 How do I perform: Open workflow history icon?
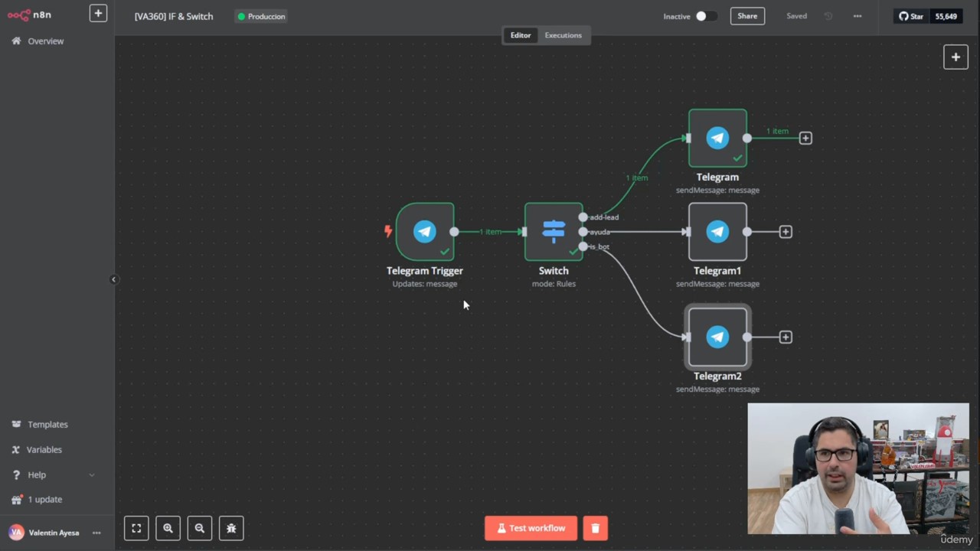click(x=828, y=16)
